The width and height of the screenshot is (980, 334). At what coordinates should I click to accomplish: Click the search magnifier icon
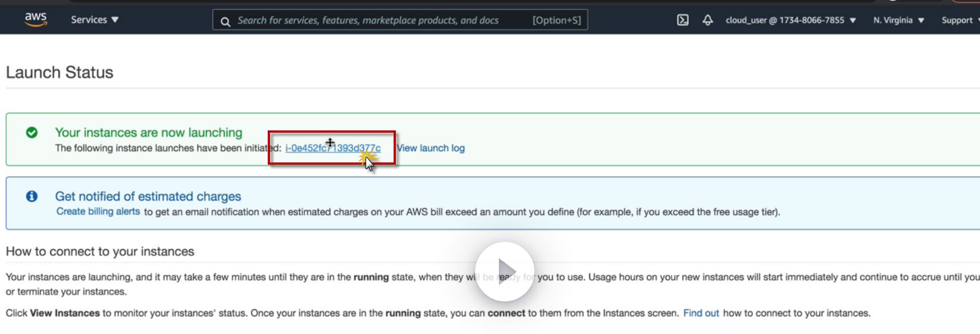tap(225, 21)
